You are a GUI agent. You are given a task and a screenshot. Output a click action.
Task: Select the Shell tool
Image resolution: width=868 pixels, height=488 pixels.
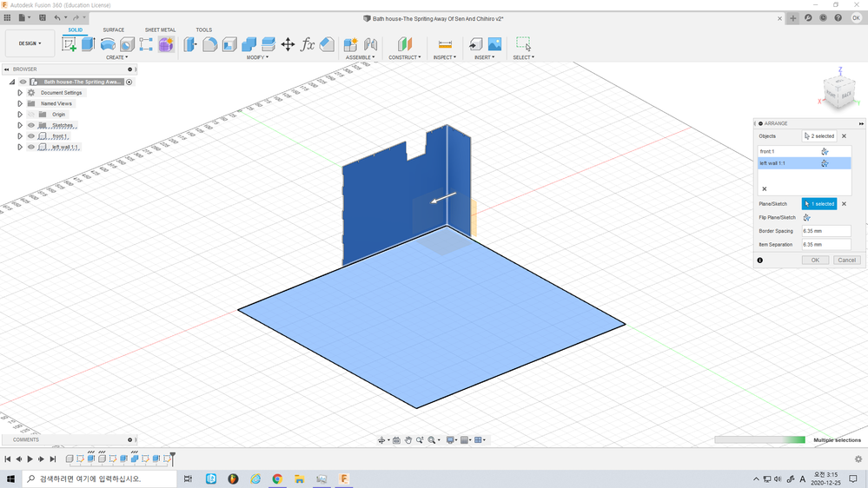[x=229, y=44]
